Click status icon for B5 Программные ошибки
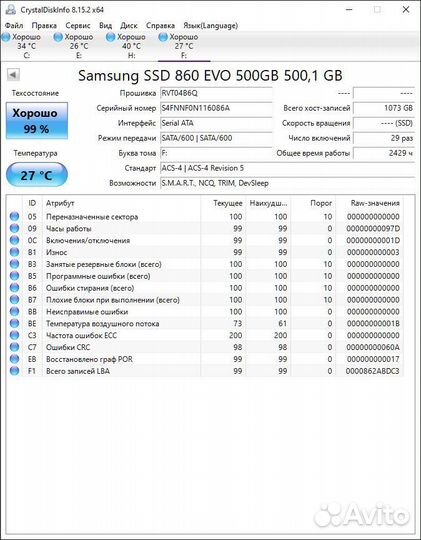Viewport: 421px width, 540px height. coord(14,276)
